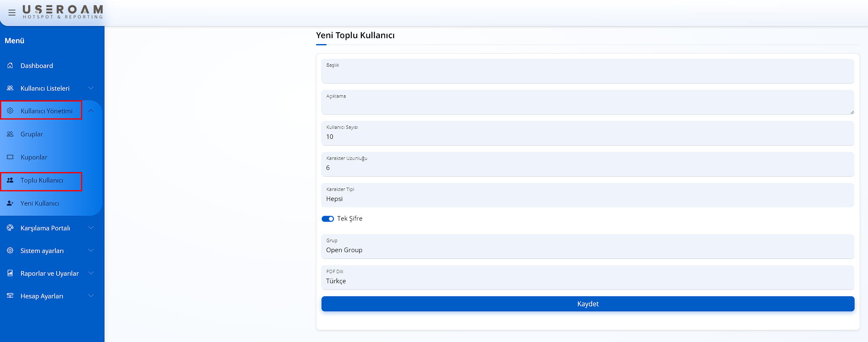The image size is (868, 342).
Task: Click the Kuponlar ticket icon
Action: [x=10, y=157]
